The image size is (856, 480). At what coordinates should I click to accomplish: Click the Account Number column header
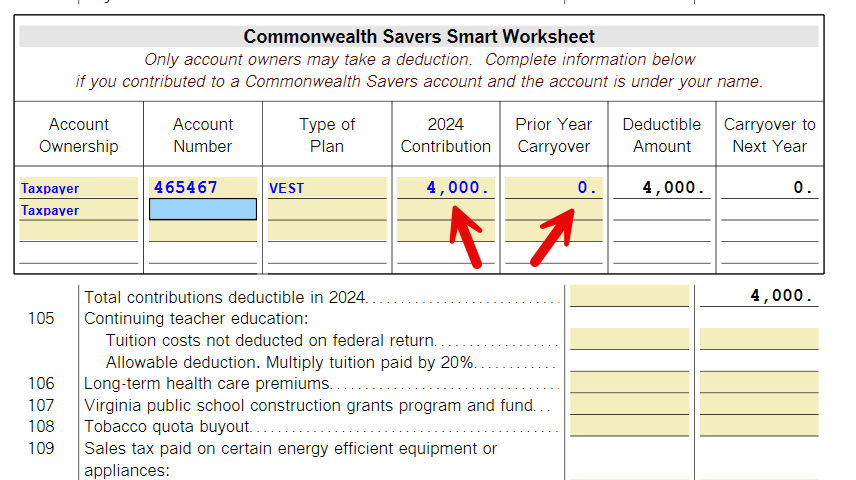click(x=203, y=135)
